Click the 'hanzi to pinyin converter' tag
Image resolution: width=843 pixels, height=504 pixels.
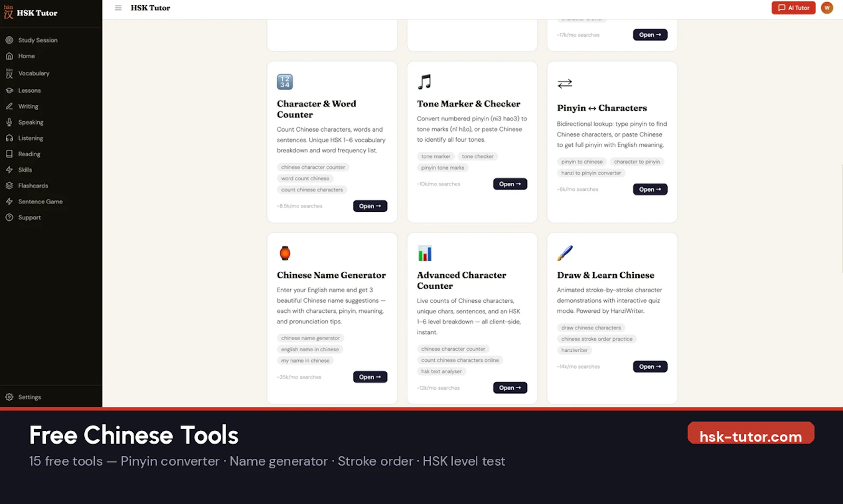591,173
